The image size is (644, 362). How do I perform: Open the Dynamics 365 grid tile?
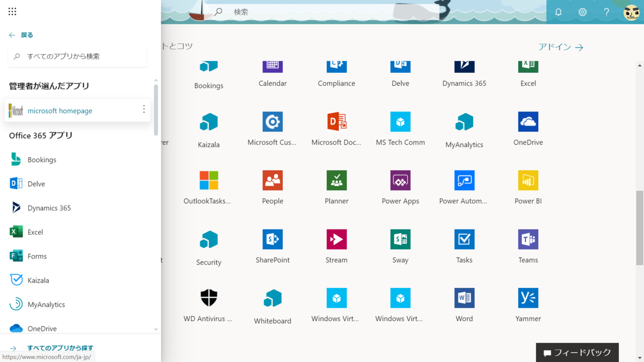point(464,74)
